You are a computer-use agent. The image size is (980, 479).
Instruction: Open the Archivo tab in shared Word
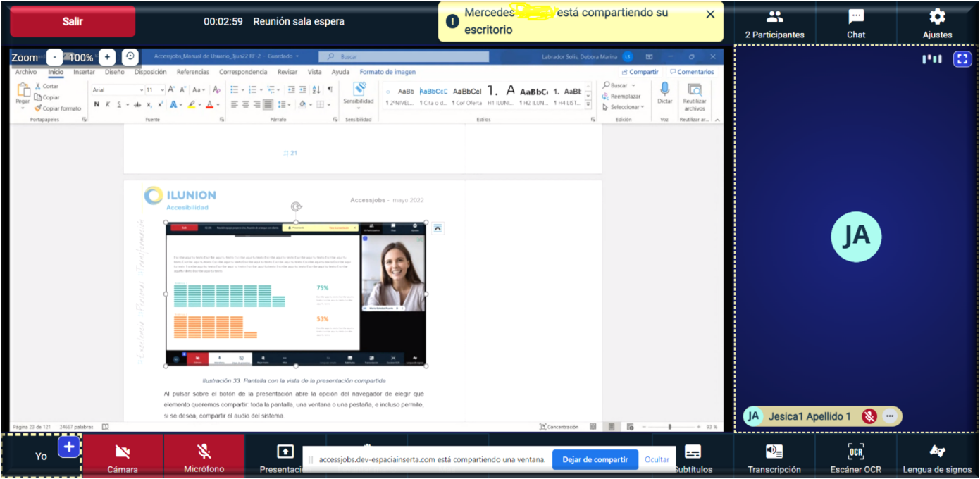click(x=26, y=72)
